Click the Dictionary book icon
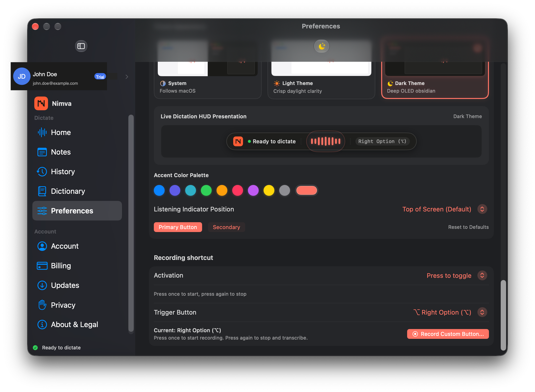 42,191
